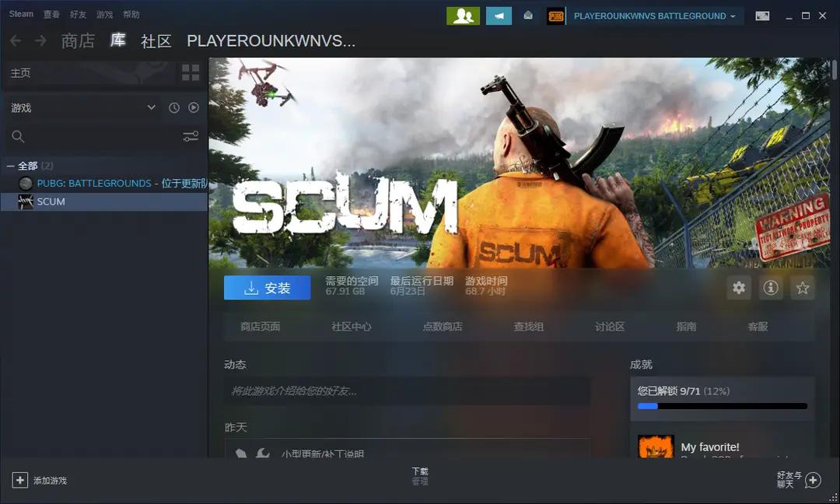Viewport: 840px width, 504px height.
Task: Show ready-to-play games icon
Action: 194,107
